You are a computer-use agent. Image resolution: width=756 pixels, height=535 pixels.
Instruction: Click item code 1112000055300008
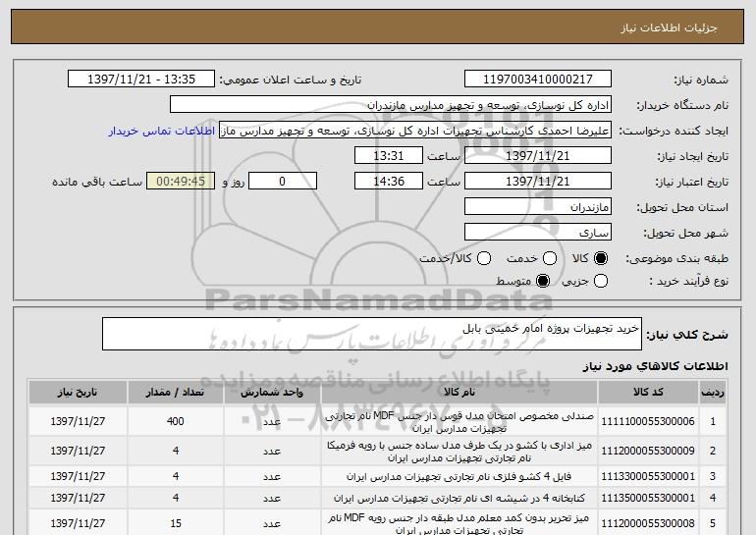pyautogui.click(x=648, y=523)
